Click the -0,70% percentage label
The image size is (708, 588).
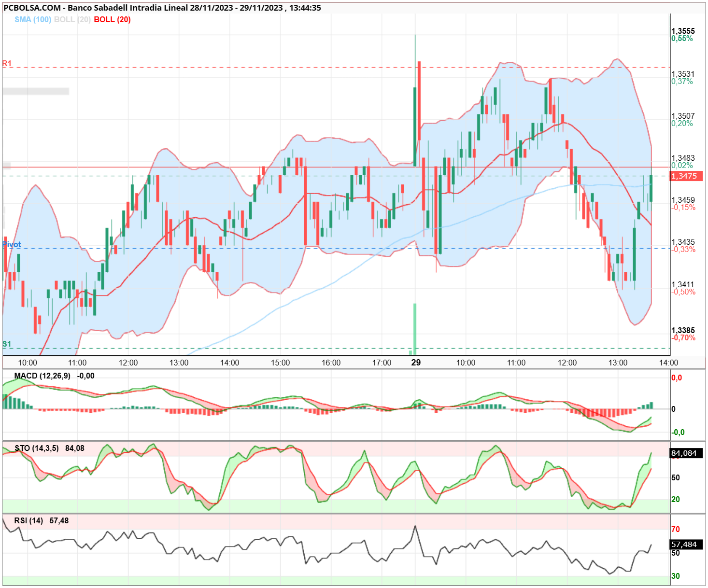[683, 337]
